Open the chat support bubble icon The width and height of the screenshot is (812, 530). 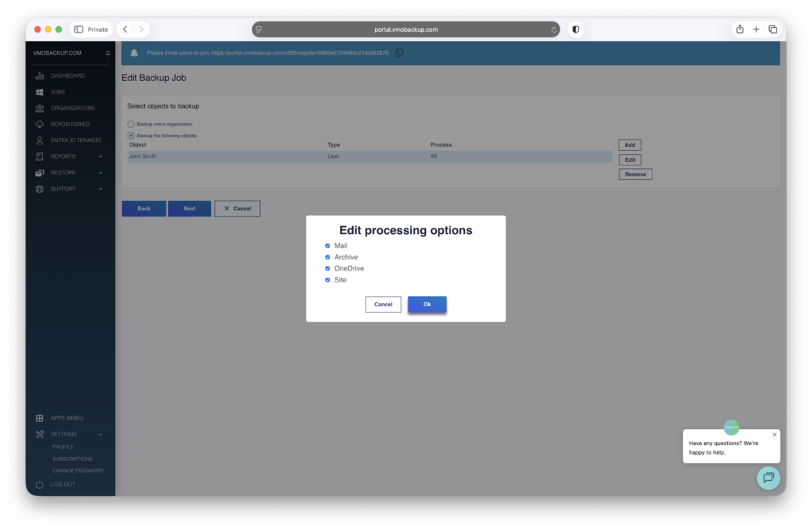click(x=768, y=478)
